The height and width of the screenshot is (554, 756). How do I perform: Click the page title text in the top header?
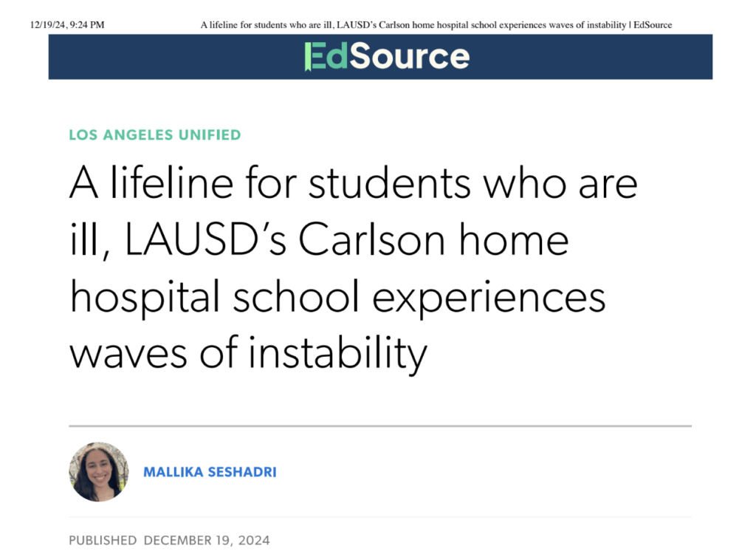pos(413,25)
